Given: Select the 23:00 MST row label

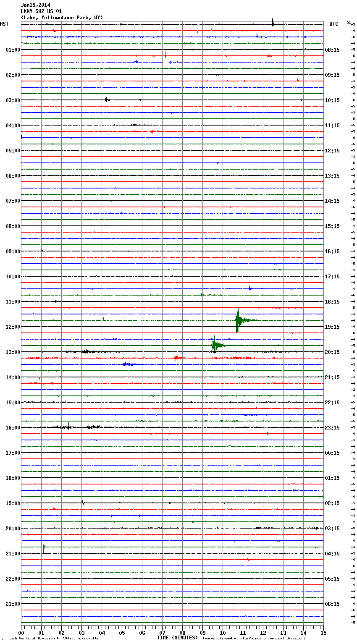Looking at the screenshot, I should 13,604.
